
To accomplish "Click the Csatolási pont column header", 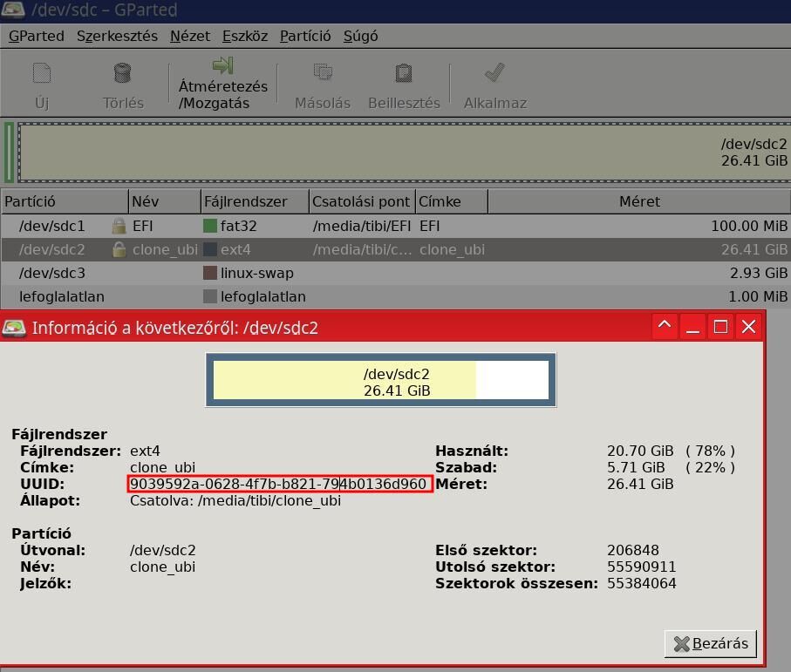I will (362, 201).
